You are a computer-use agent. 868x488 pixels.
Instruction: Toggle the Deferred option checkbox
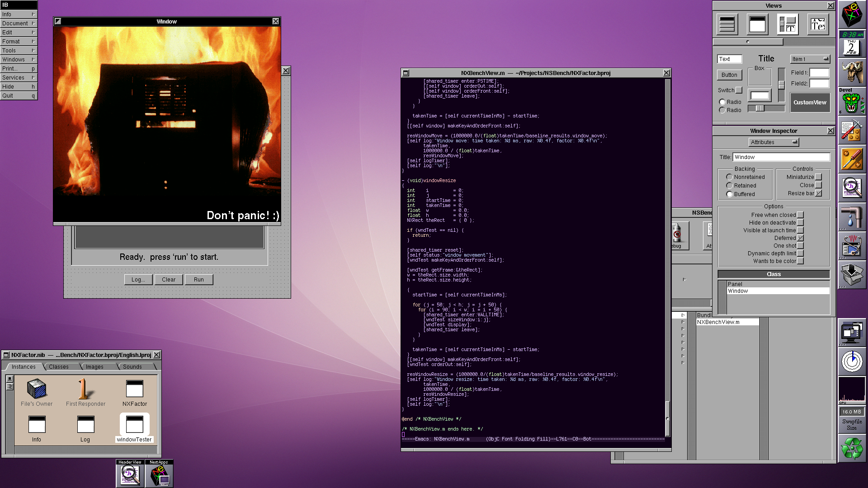pyautogui.click(x=800, y=238)
